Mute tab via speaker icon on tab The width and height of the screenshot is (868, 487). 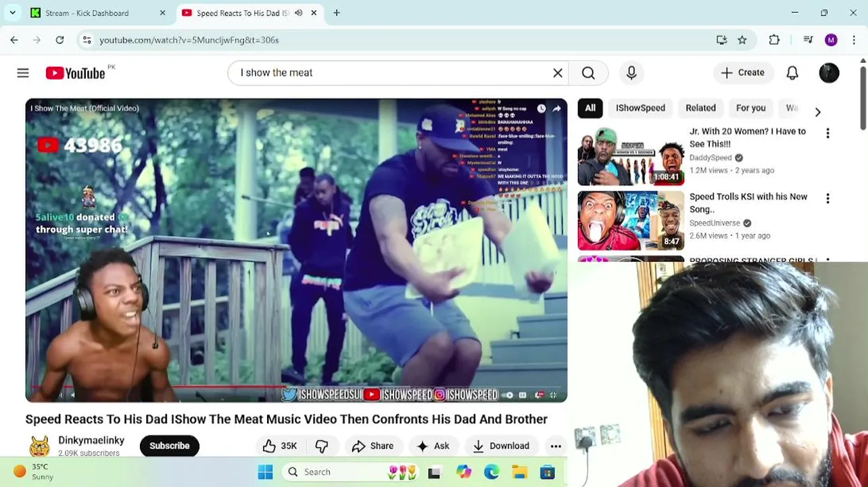(x=298, y=13)
